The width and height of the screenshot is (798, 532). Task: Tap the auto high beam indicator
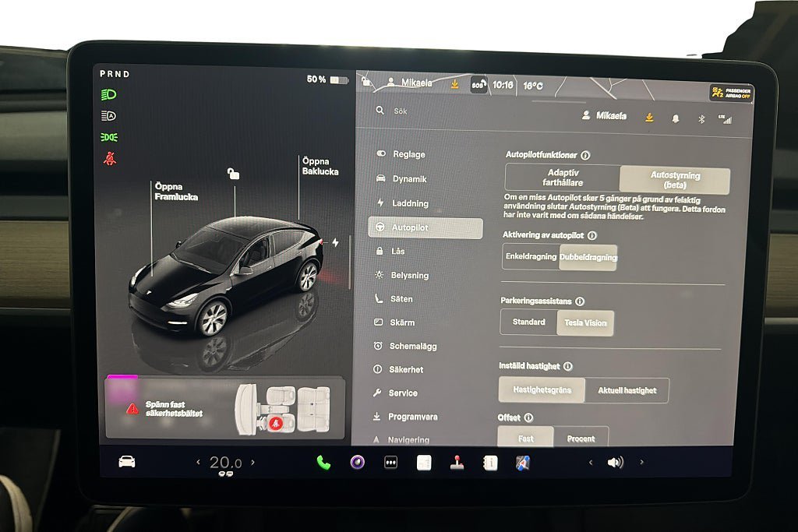108,116
